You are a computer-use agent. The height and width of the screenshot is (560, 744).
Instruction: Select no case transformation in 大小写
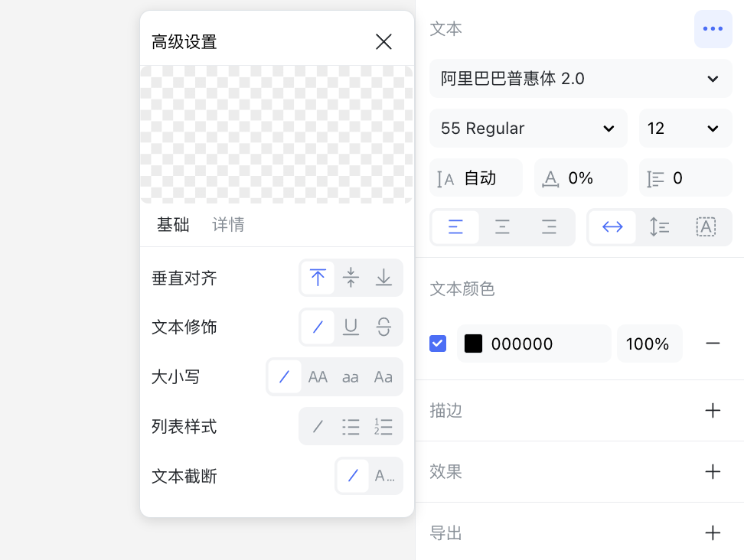pyautogui.click(x=285, y=377)
